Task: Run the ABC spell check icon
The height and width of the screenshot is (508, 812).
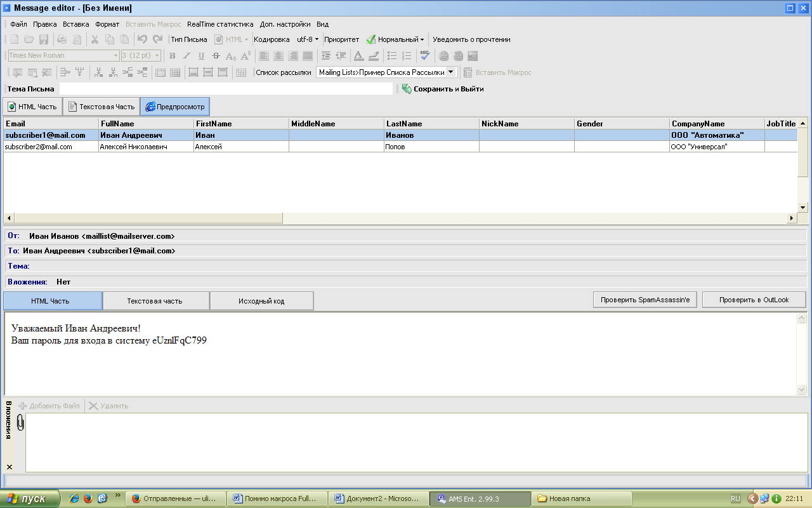Action: [x=425, y=56]
